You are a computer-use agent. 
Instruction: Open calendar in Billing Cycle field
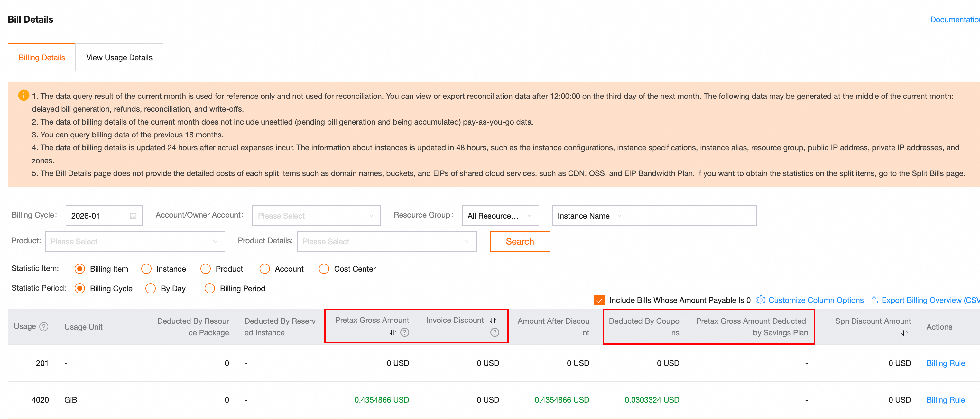(x=133, y=216)
